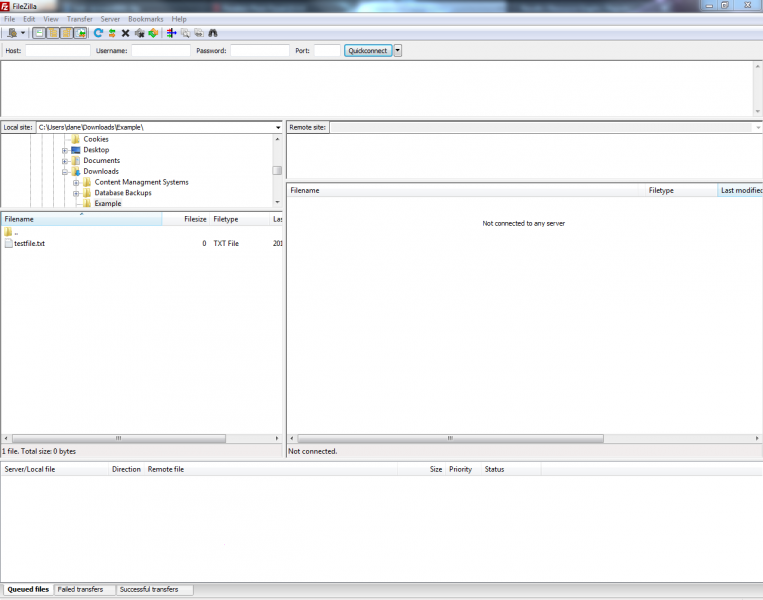
Task: Select Example folder in tree
Action: click(x=108, y=203)
